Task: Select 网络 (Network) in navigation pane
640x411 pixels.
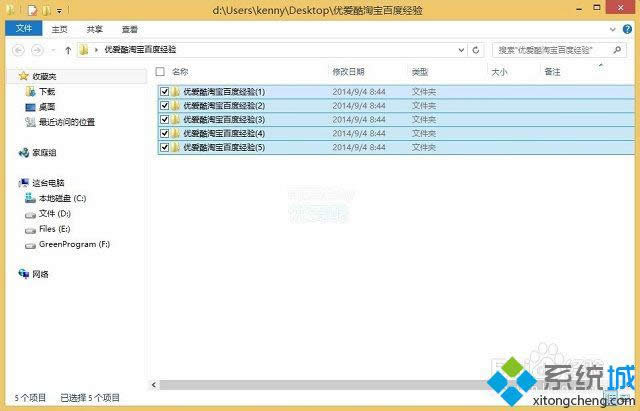Action: pos(40,274)
